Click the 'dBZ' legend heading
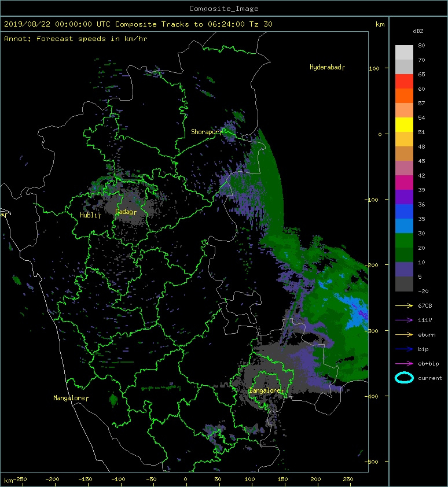This screenshot has height=487, width=448. [418, 31]
